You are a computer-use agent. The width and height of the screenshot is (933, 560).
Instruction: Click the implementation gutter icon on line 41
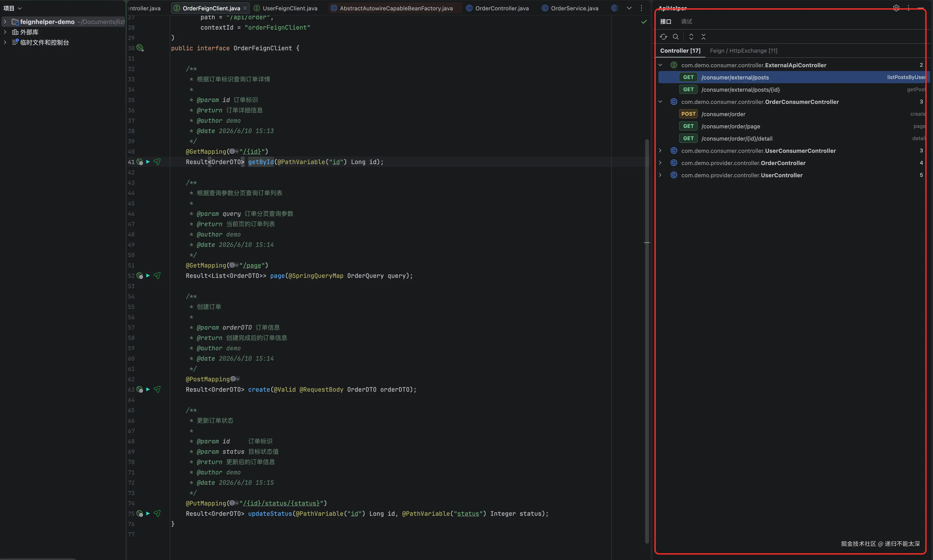(x=140, y=162)
